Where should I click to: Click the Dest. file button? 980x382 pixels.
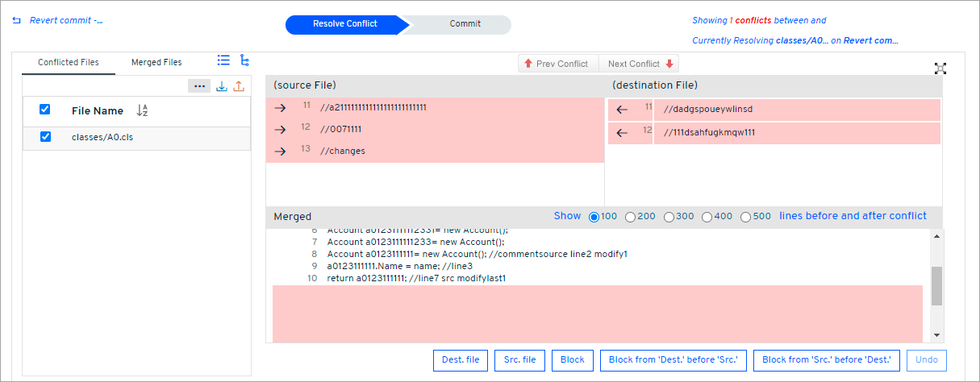point(461,360)
